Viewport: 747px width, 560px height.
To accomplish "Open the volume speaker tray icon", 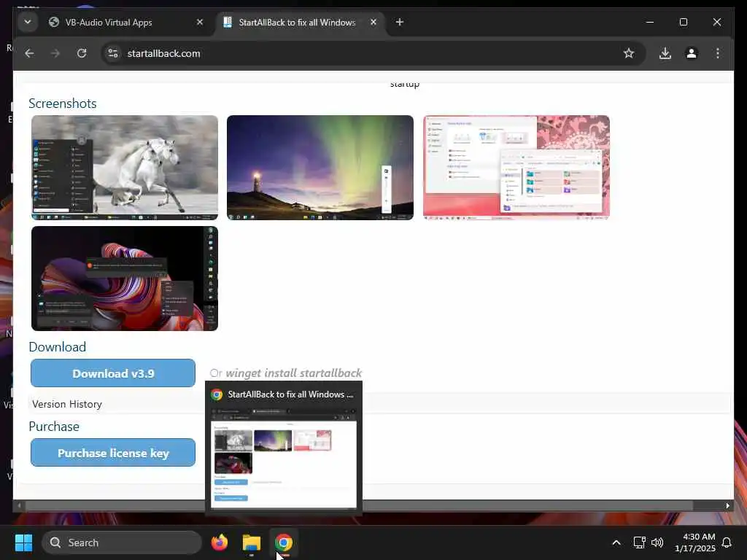I will pos(657,542).
